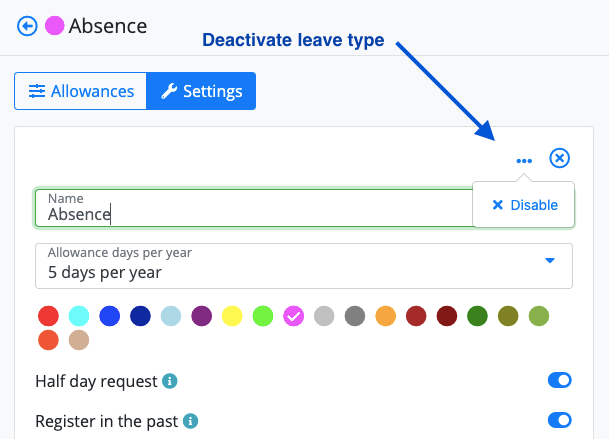Open the three-dots more options menu
Viewport: 609px width, 439px height.
524,160
